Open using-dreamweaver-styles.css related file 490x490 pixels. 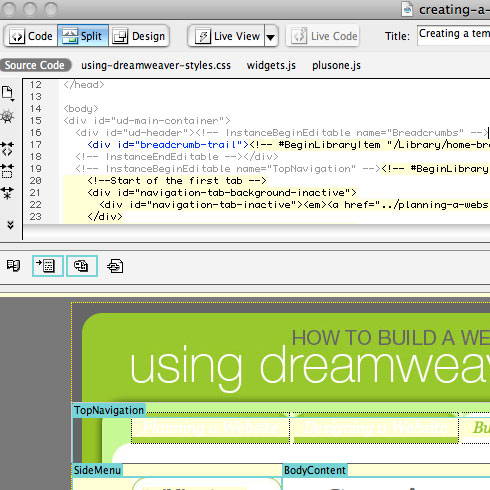coord(156,65)
